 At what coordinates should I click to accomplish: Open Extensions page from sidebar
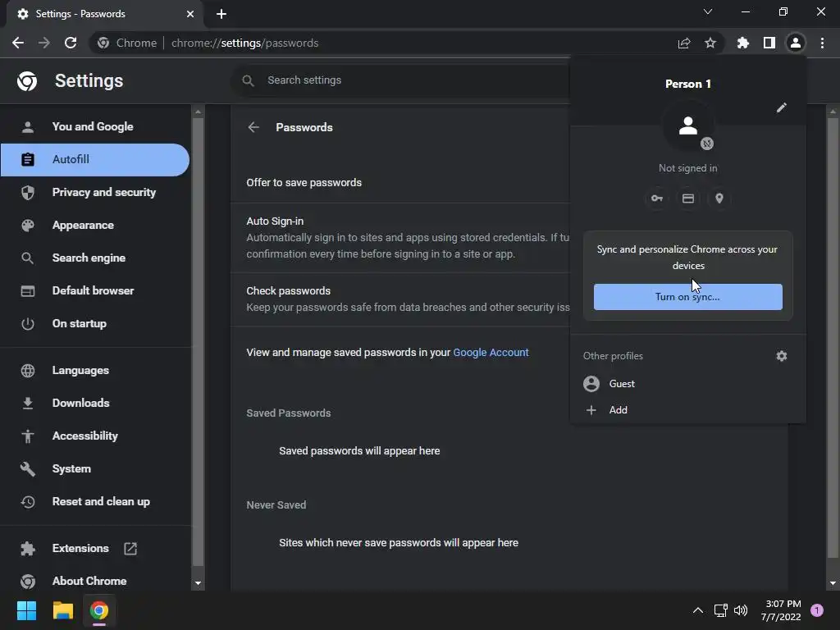95,549
